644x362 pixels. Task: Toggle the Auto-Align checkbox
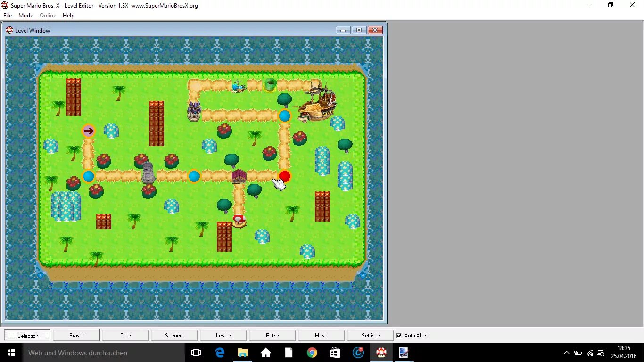click(x=399, y=336)
